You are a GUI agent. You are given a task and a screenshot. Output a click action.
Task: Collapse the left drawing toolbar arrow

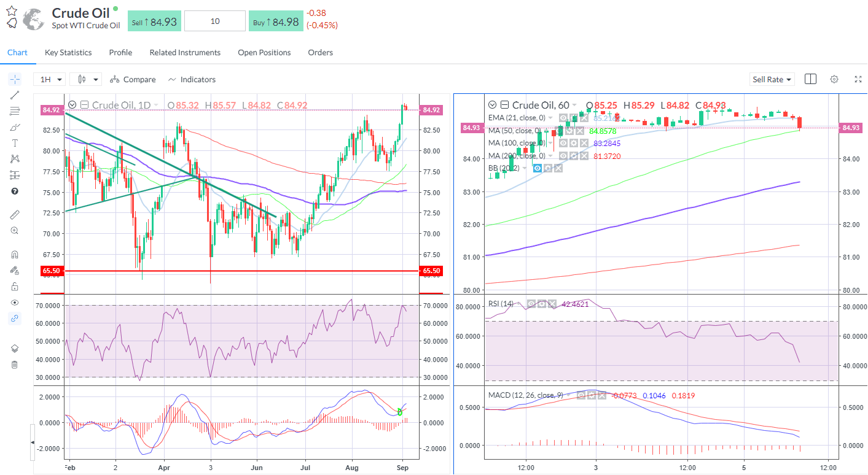[x=33, y=442]
